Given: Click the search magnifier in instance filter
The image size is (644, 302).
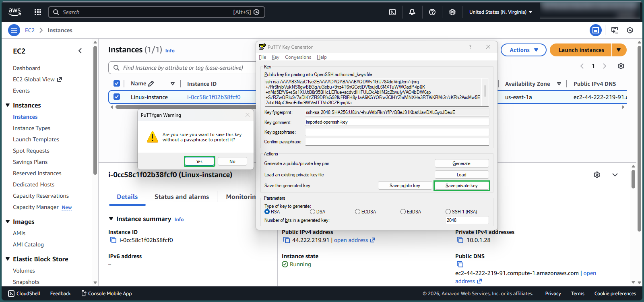Looking at the screenshot, I should pos(116,68).
